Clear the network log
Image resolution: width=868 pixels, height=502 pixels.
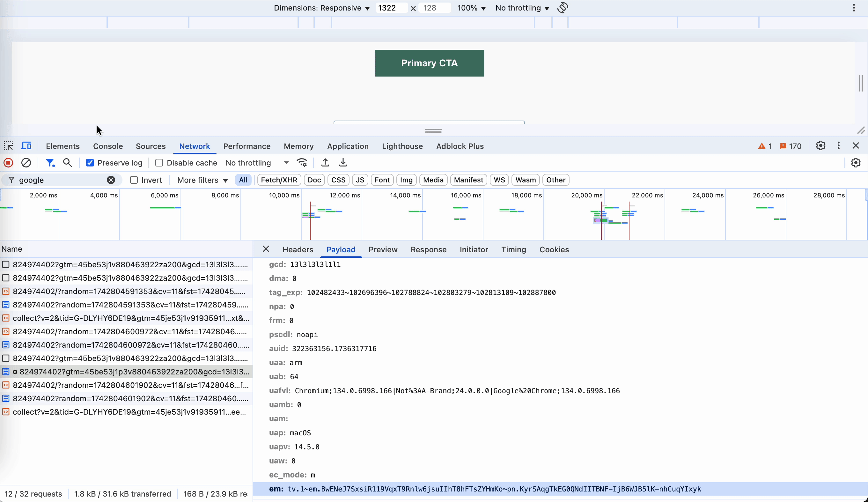pyautogui.click(x=26, y=163)
